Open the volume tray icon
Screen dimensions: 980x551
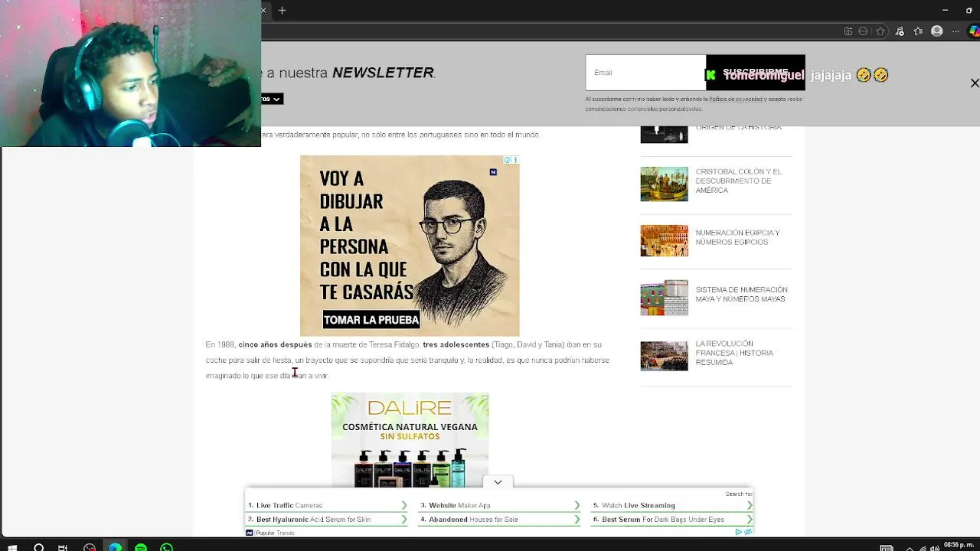tap(936, 547)
